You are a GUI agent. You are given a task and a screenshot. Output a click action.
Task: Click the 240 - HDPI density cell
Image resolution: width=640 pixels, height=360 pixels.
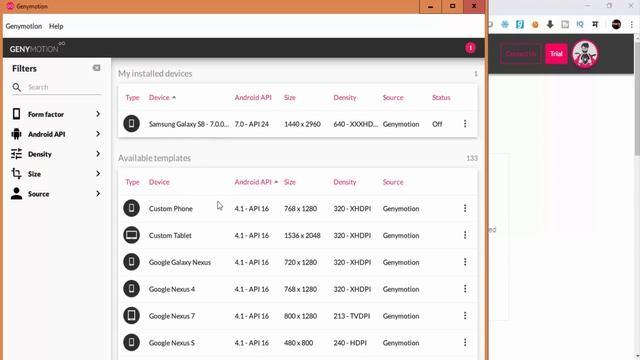349,343
